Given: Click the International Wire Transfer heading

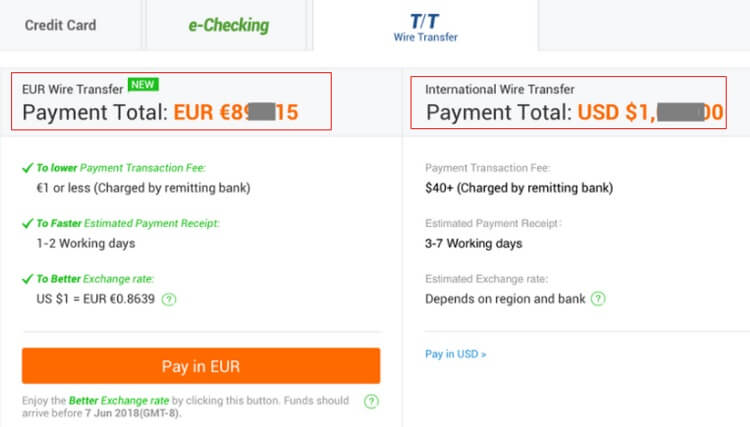Looking at the screenshot, I should point(499,89).
